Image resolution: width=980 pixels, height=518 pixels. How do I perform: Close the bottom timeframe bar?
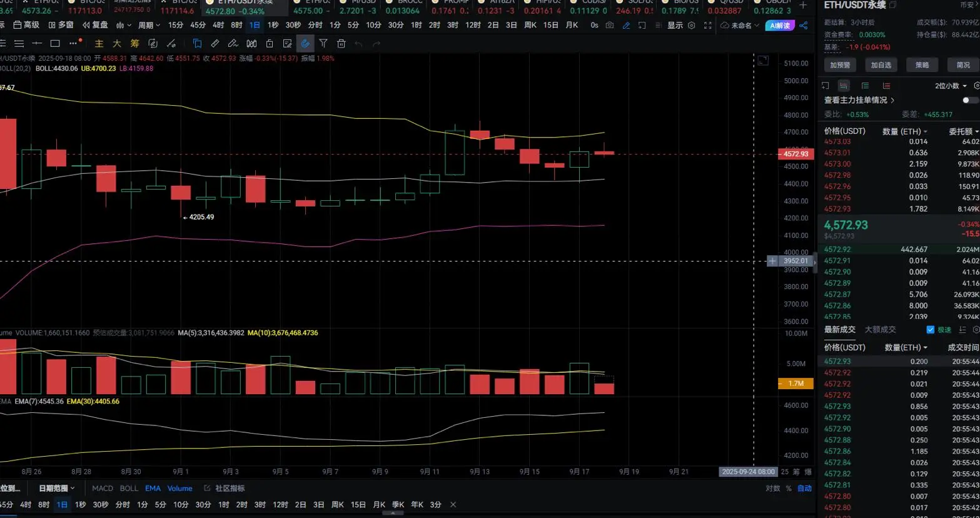(453, 505)
